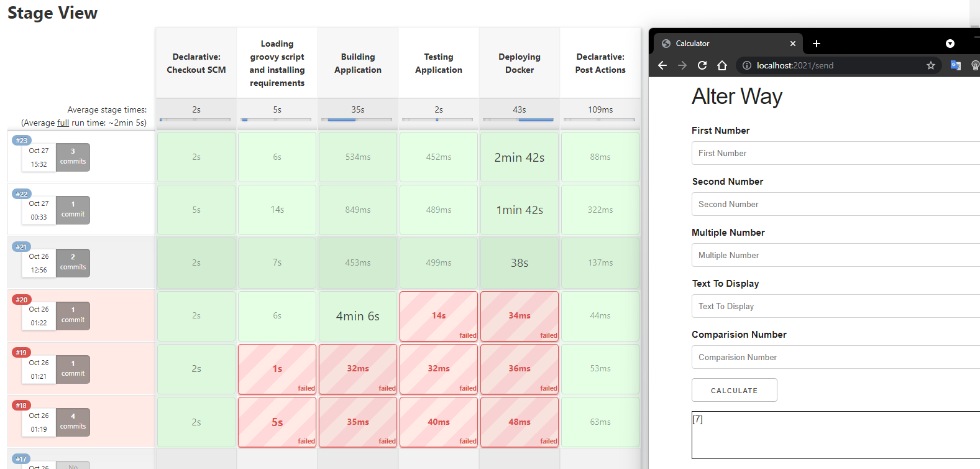This screenshot has height=469, width=980.
Task: Open build #23 badge
Action: tap(22, 141)
